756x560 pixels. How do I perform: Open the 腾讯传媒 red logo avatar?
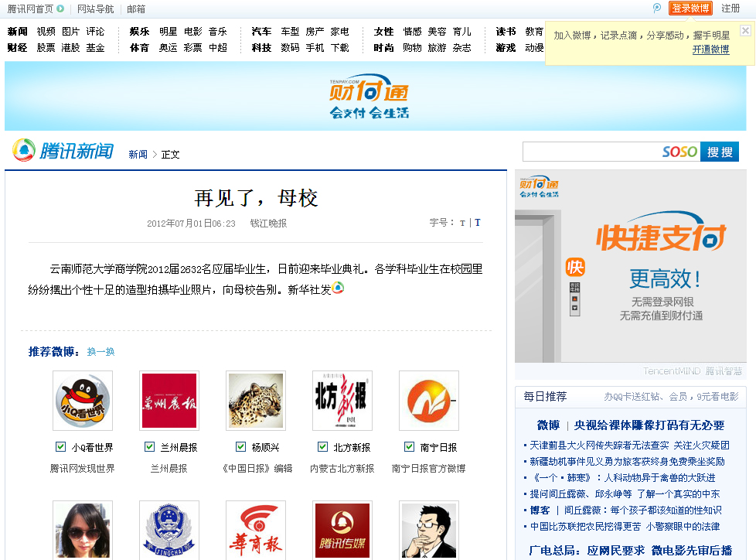coord(342,530)
